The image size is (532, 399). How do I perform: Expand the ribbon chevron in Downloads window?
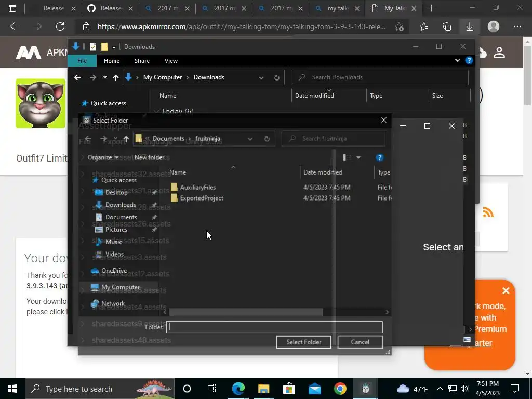(457, 60)
